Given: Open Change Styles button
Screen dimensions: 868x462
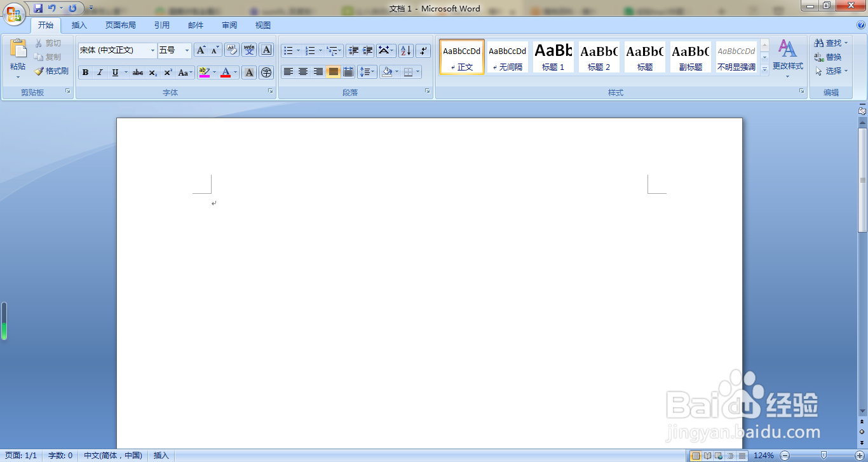Looking at the screenshot, I should click(787, 58).
